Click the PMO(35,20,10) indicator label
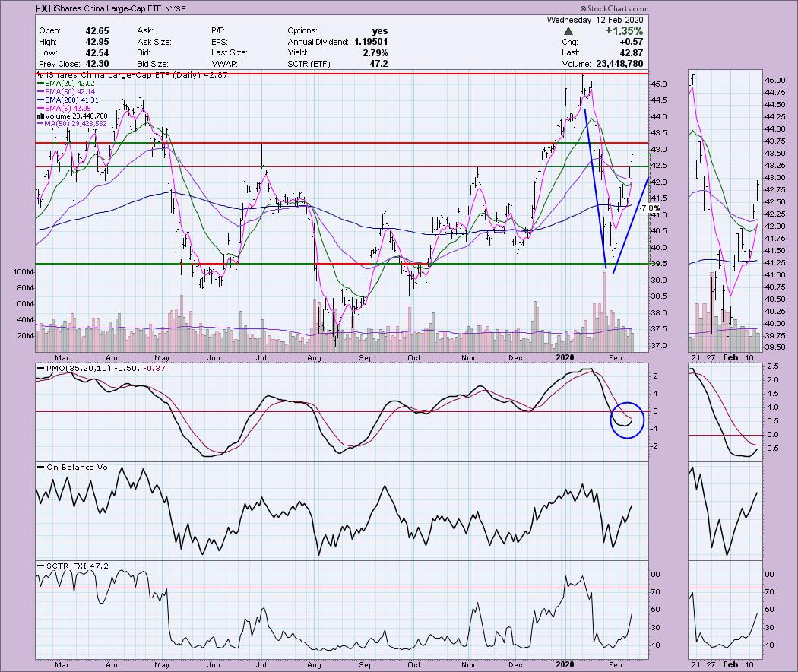The height and width of the screenshot is (672, 798). 78,368
